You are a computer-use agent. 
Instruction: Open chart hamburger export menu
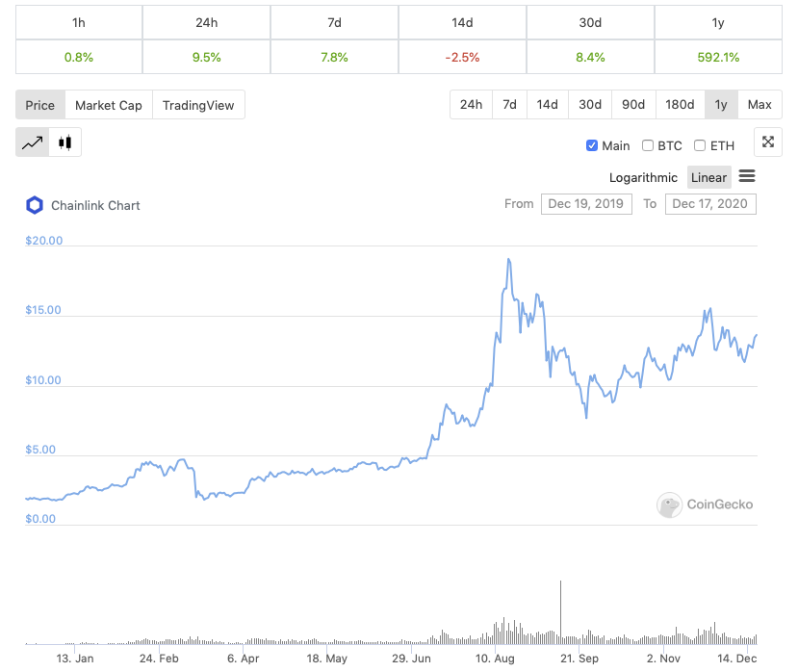pos(747,176)
